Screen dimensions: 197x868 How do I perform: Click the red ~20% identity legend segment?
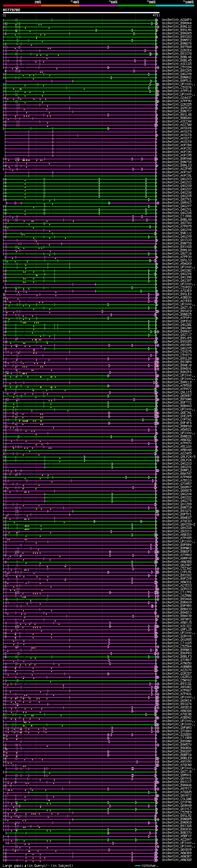22,6
